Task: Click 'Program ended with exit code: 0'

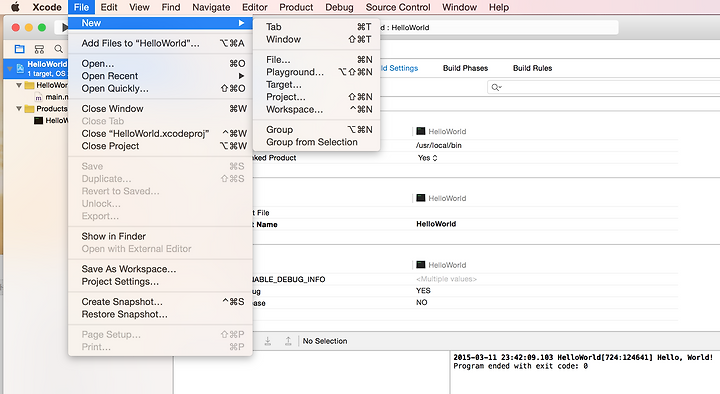Action: coord(520,366)
